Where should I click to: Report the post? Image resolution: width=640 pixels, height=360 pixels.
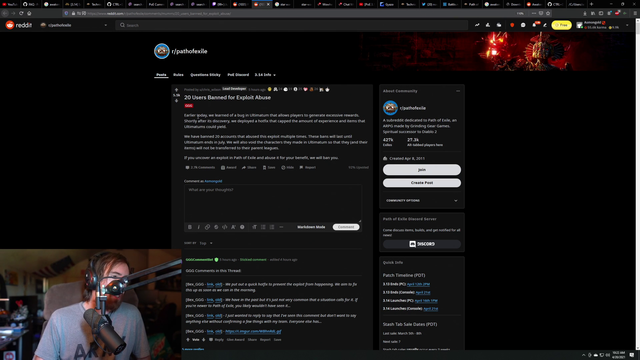click(308, 167)
